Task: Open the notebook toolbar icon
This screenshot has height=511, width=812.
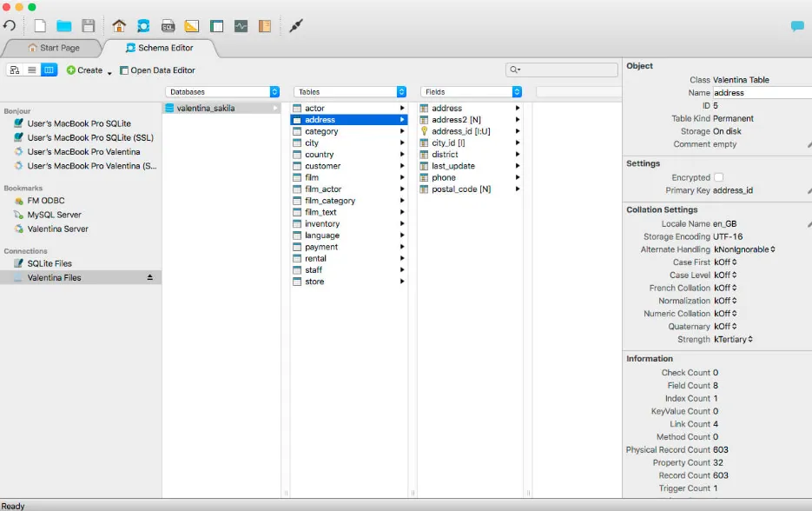Action: 265,25
